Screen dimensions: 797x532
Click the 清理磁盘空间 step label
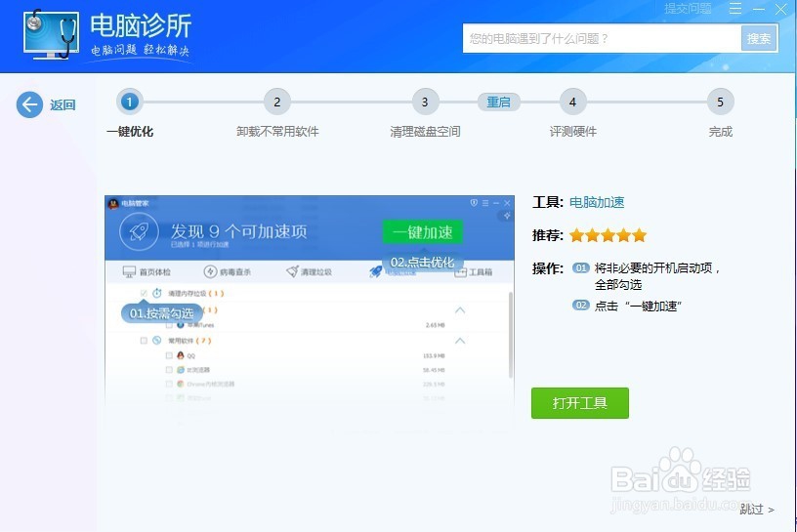coord(426,132)
